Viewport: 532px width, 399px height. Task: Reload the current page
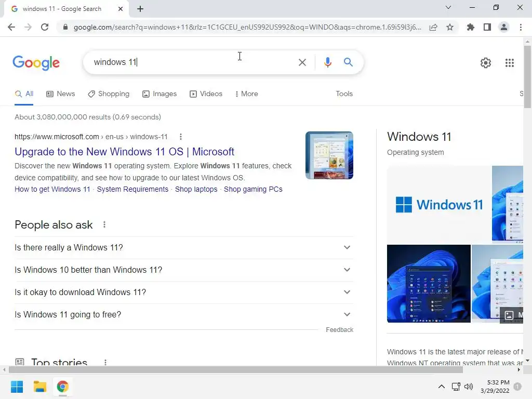45,27
